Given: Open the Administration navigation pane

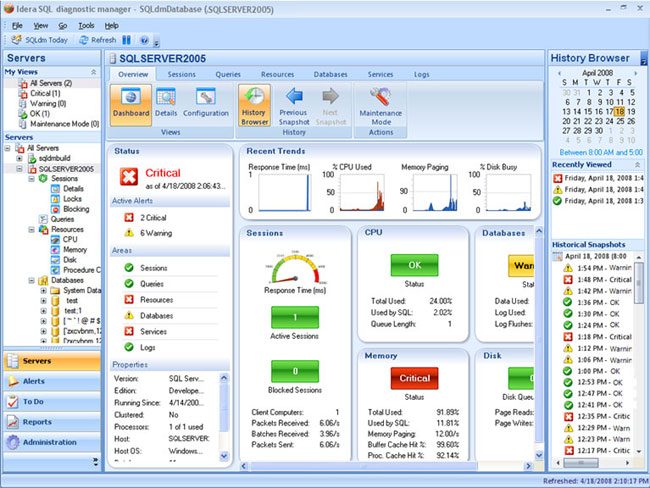Looking at the screenshot, I should click(52, 442).
